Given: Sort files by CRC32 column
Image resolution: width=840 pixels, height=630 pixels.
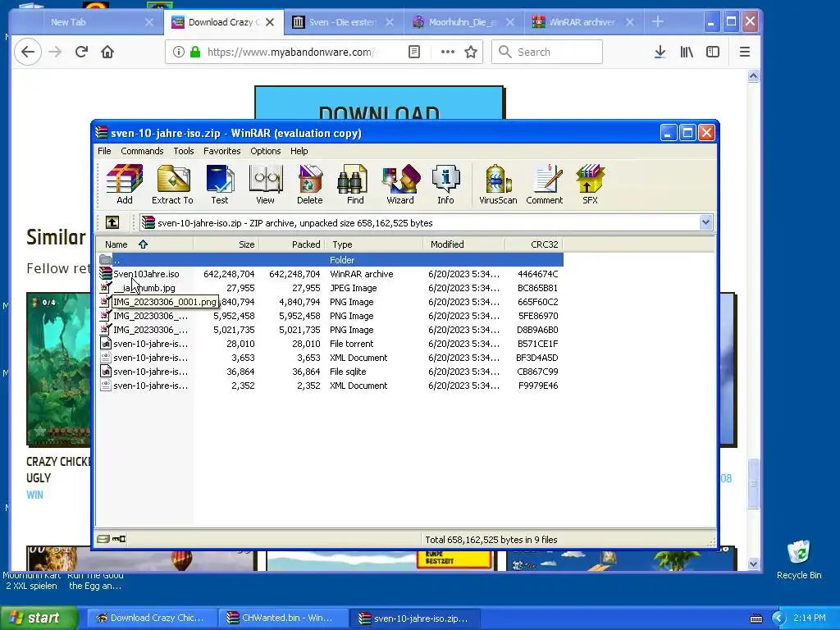Looking at the screenshot, I should tap(533, 244).
